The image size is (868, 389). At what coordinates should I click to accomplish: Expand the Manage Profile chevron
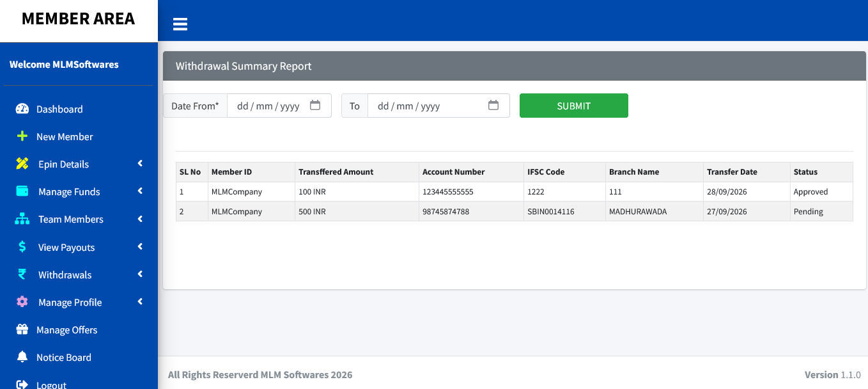coord(140,302)
